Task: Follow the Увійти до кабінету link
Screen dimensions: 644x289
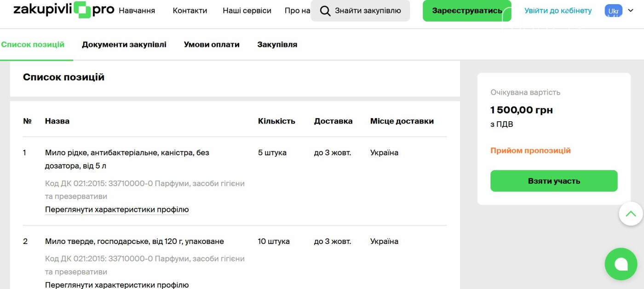Action: 558,11
